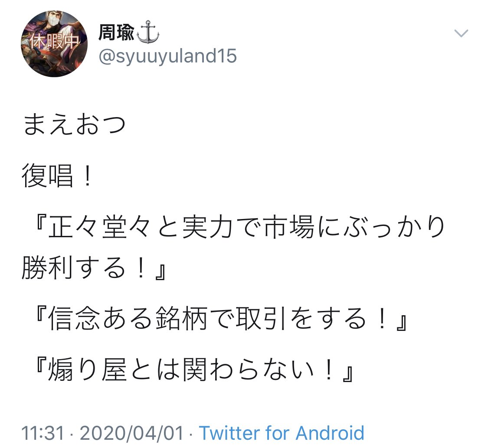
Task: Click the 『信念ある銘柄で取引をする！』 line
Action: click(221, 319)
